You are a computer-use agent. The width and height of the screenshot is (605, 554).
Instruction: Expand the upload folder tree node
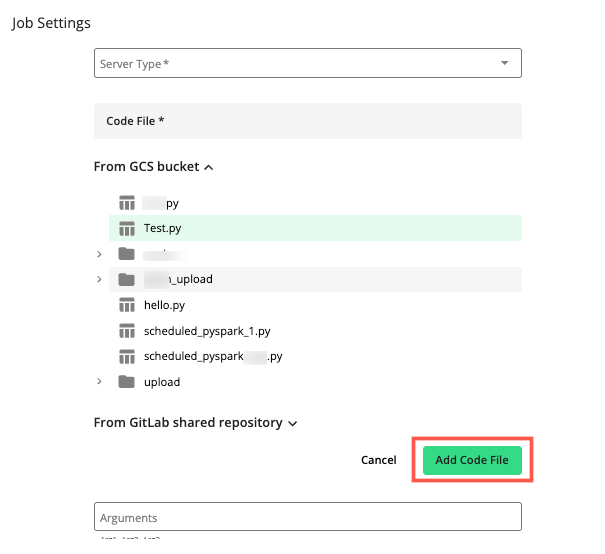pos(98,381)
